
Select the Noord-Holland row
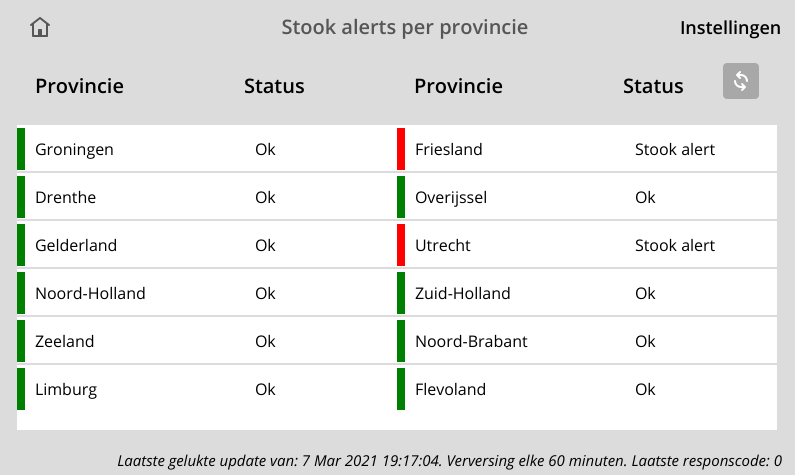[x=207, y=293]
